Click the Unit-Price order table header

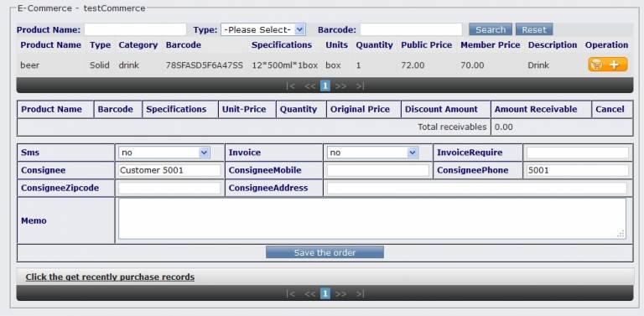click(x=244, y=109)
